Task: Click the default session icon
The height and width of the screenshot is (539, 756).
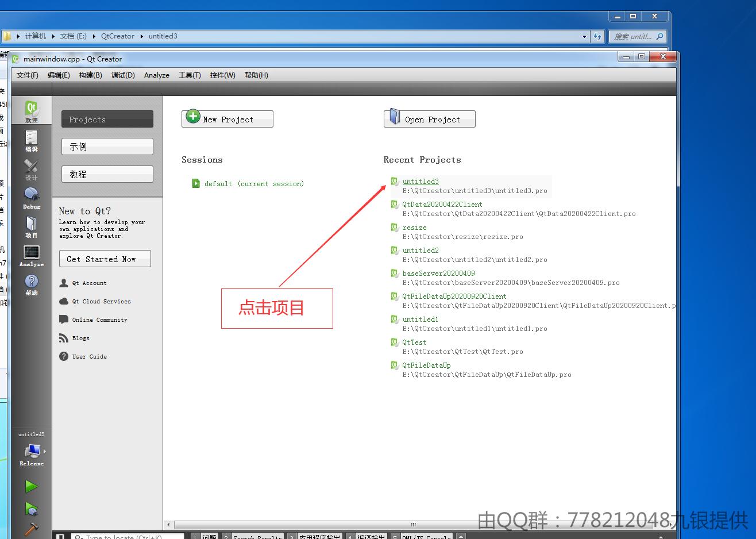Action: [196, 183]
